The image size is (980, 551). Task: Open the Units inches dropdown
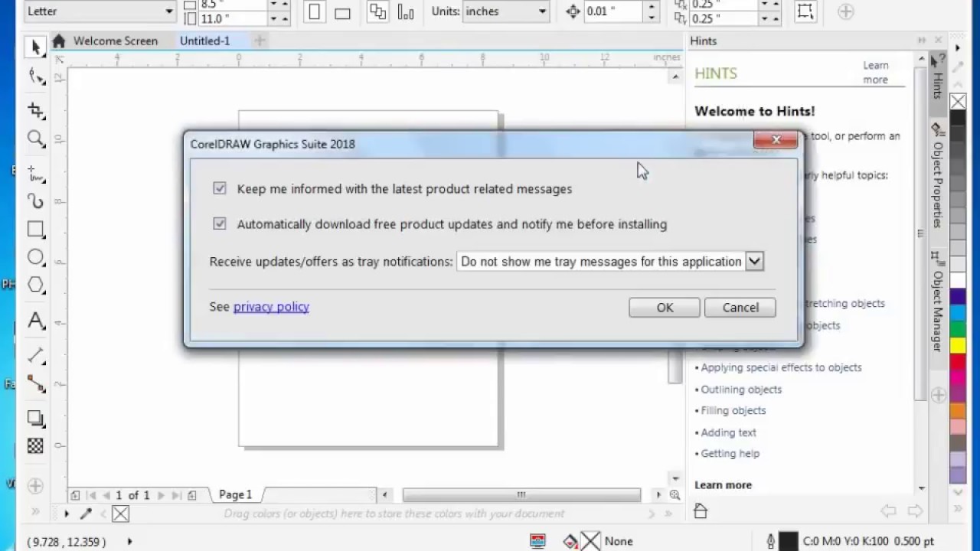pos(542,11)
